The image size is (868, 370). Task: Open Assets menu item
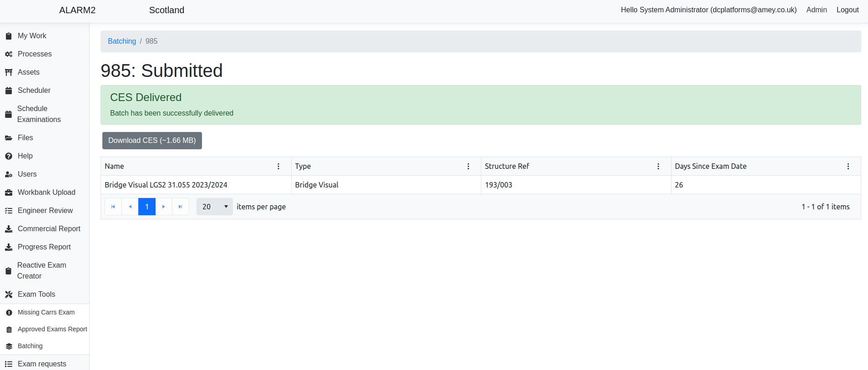(x=29, y=72)
